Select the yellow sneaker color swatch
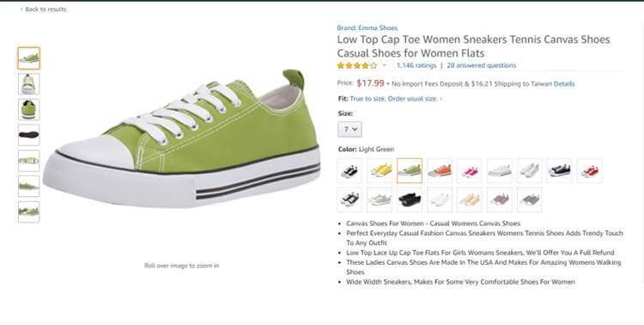 (380, 170)
